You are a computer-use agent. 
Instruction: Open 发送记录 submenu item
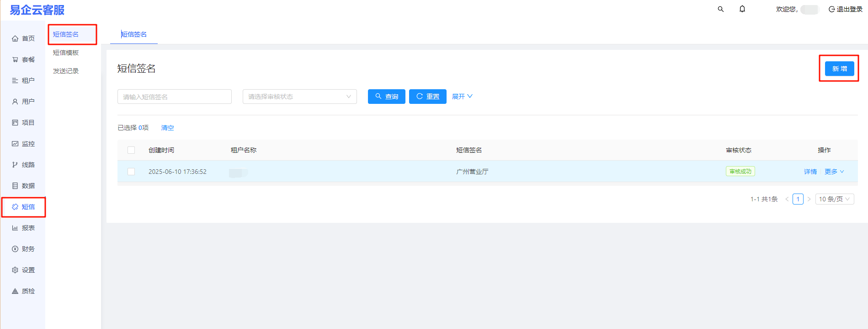click(x=66, y=71)
